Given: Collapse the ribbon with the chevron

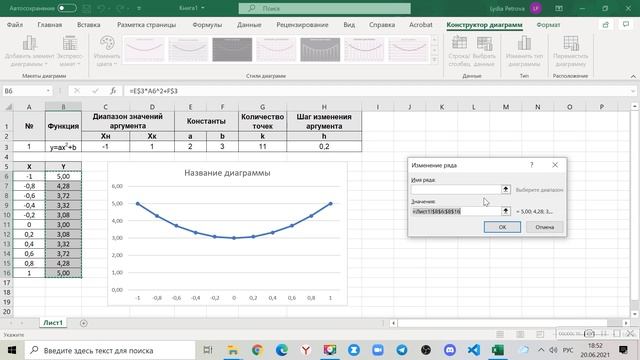Looking at the screenshot, I should (x=633, y=76).
